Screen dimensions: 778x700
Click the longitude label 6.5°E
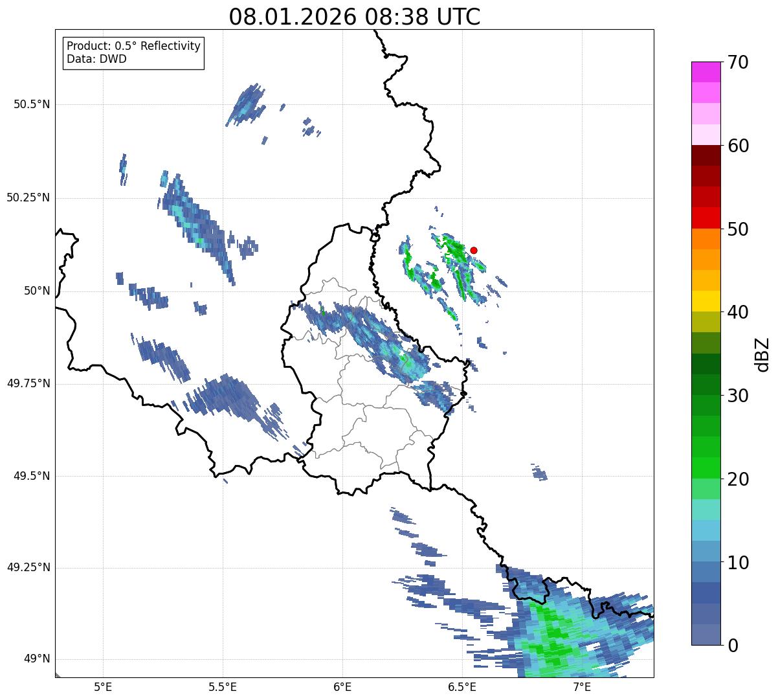(462, 686)
